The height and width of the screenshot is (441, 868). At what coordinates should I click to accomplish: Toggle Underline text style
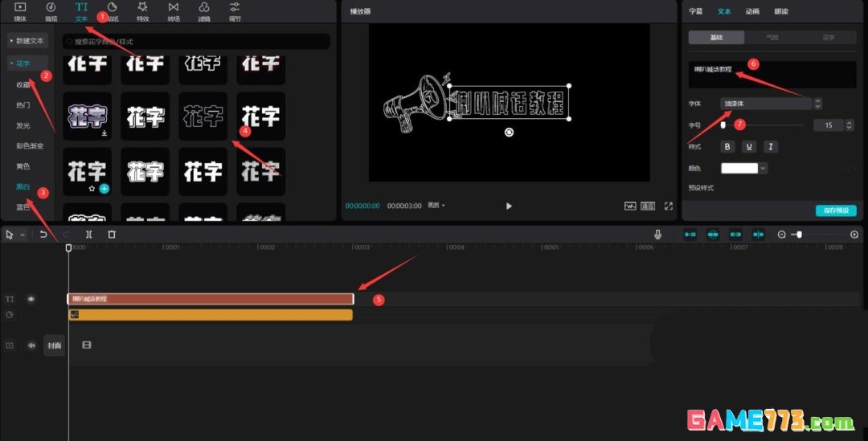pos(749,147)
